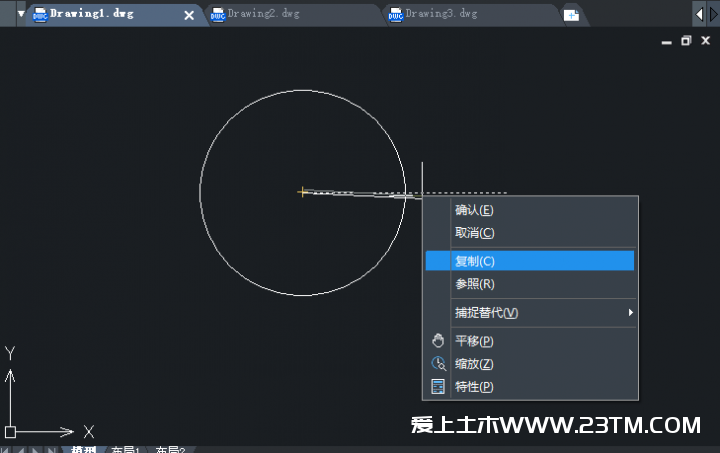Click the DWG file icon on Drawing2 tab

[217, 15]
